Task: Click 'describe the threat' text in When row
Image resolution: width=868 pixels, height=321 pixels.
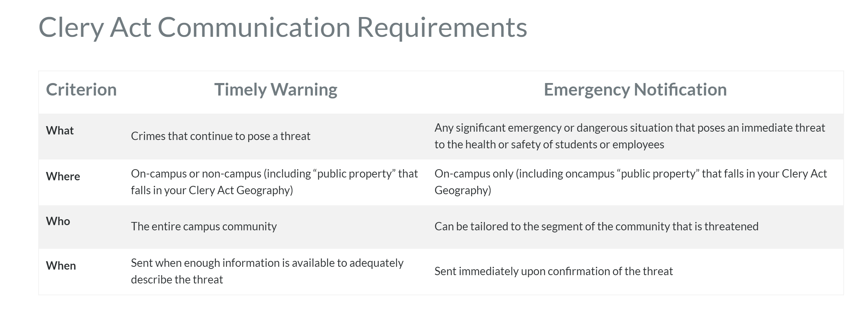Action: 177,280
